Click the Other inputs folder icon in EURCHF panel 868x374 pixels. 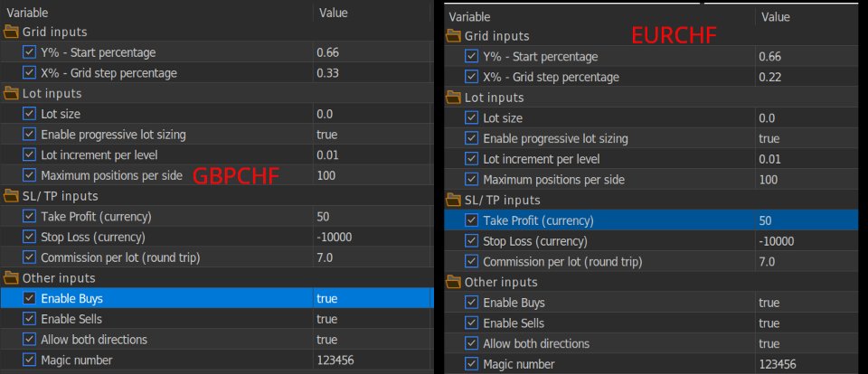click(x=453, y=282)
